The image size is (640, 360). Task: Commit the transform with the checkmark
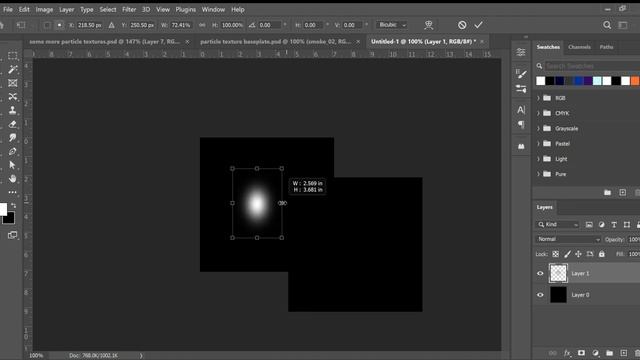point(478,25)
